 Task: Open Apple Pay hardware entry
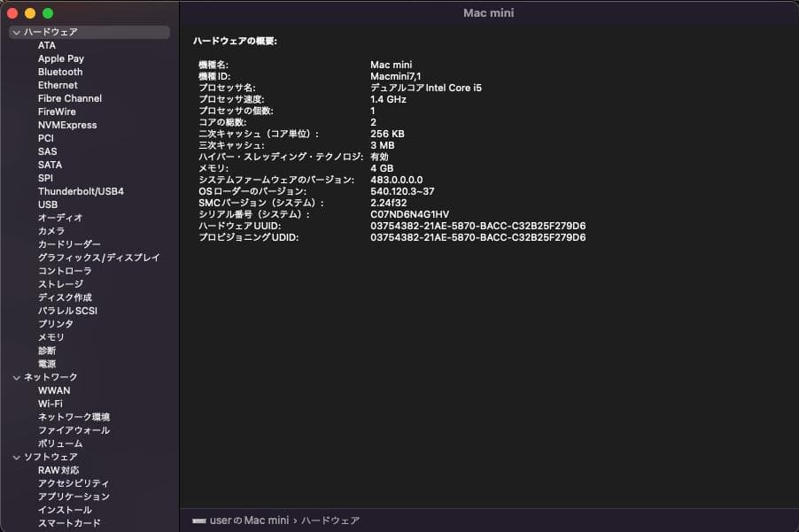(60, 58)
